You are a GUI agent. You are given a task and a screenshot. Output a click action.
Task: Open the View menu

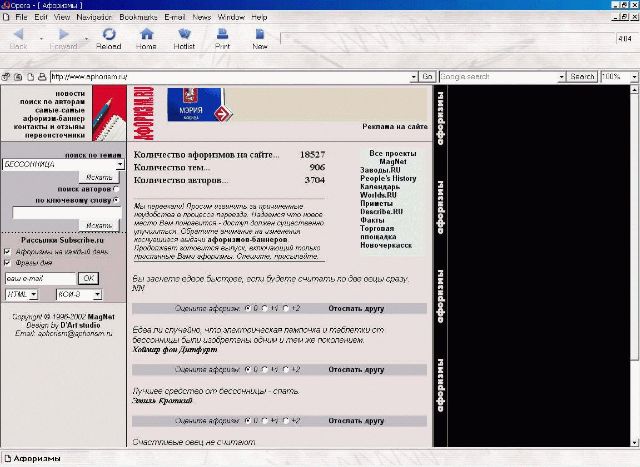(62, 17)
